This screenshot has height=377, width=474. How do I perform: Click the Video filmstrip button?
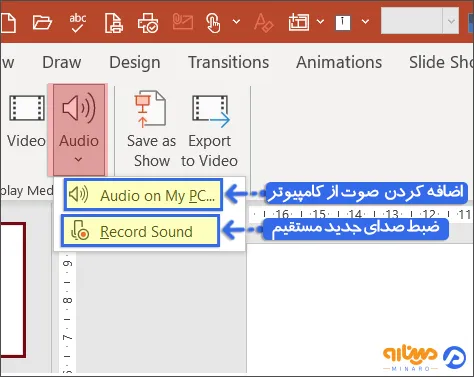(26, 121)
